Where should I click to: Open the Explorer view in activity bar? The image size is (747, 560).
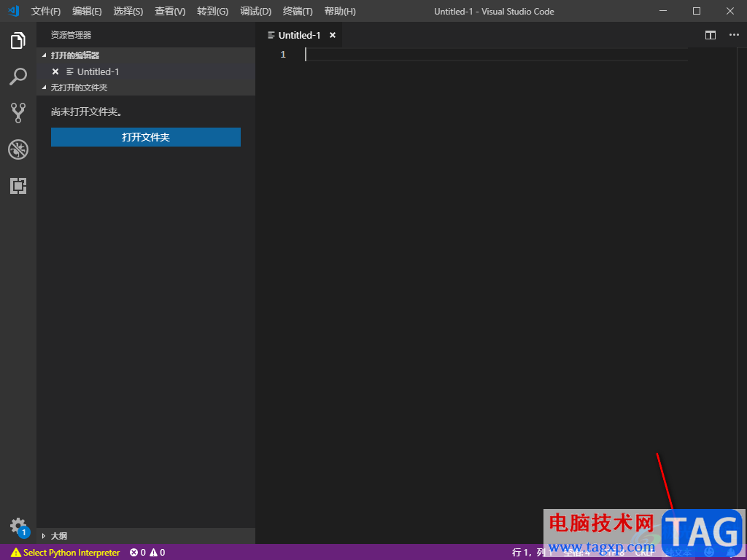point(18,41)
